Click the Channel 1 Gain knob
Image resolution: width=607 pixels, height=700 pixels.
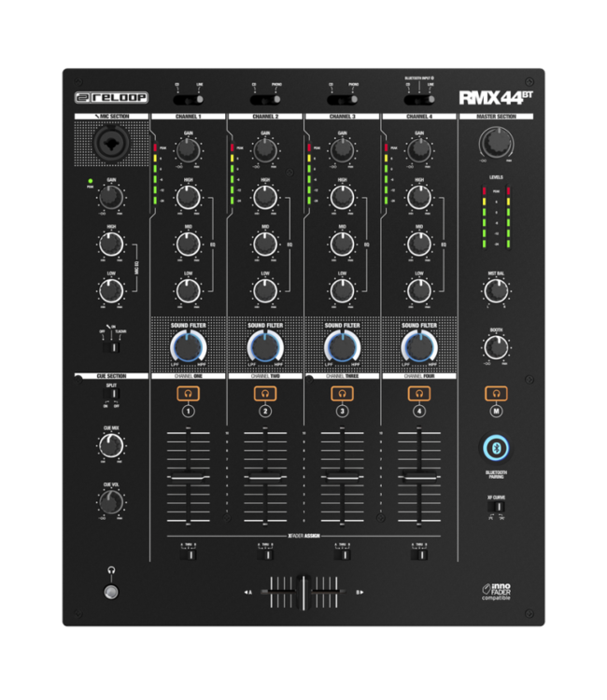(x=188, y=150)
